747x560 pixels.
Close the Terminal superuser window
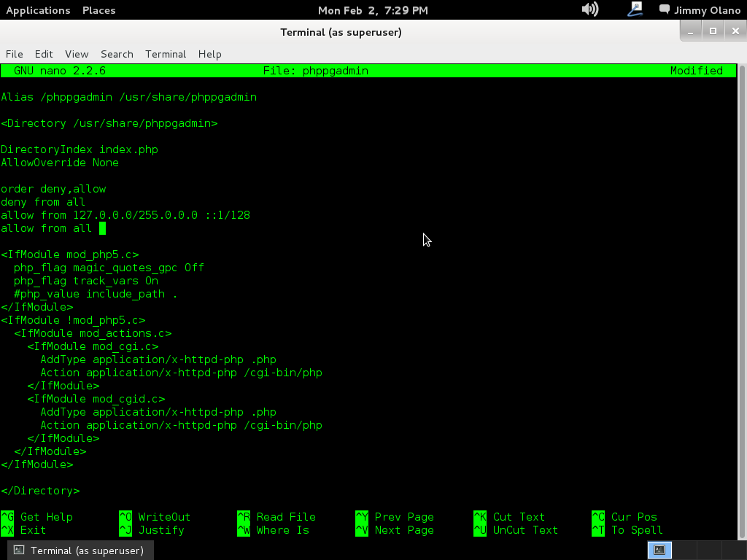734,31
